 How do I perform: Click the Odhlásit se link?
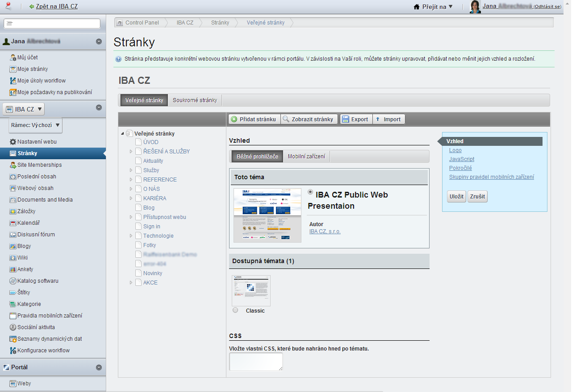[548, 7]
